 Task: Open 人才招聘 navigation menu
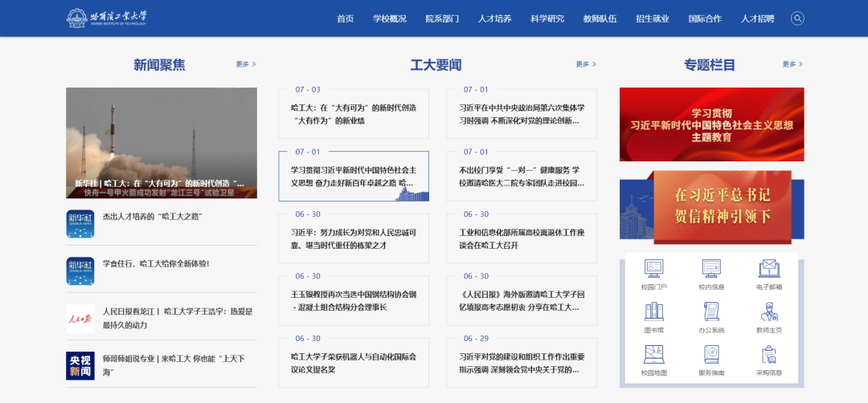coord(758,18)
